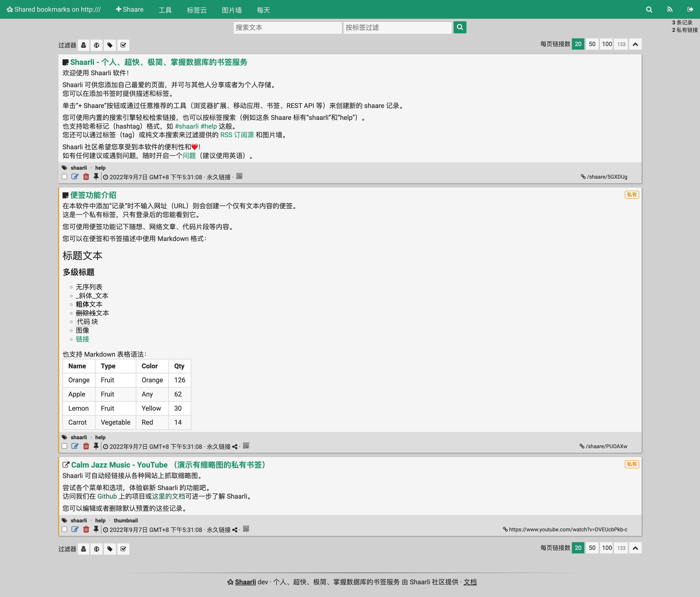This screenshot has height=597, width=700.
Task: Click the + Shaare button
Action: (x=130, y=9)
